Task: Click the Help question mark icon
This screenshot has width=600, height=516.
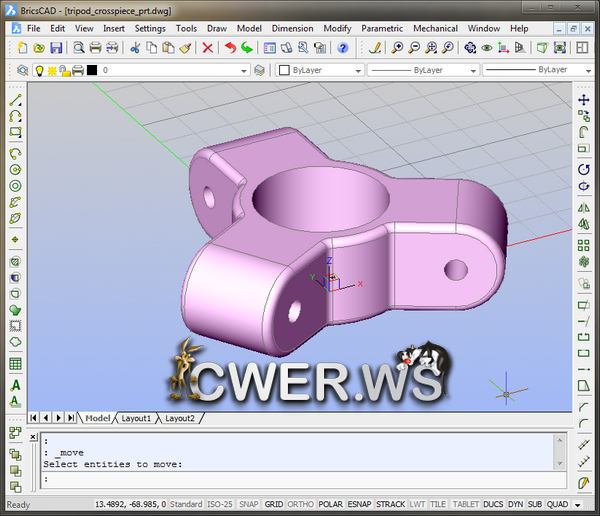Action: [343, 47]
